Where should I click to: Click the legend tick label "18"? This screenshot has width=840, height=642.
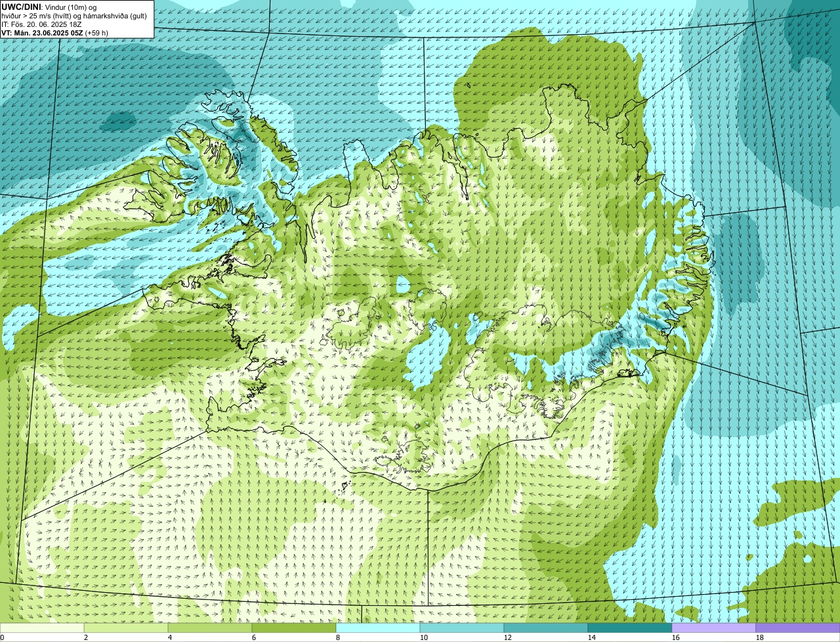760,637
